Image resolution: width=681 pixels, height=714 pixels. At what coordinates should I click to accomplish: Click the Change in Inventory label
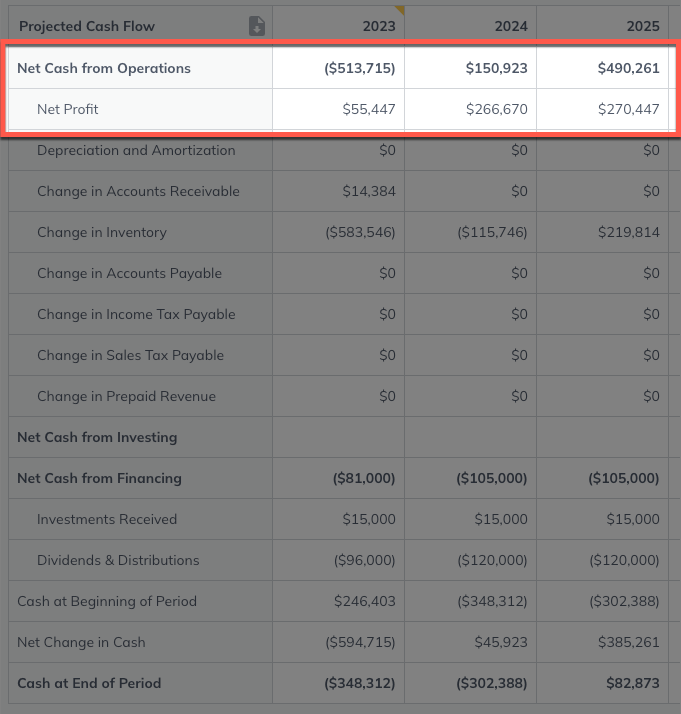pos(102,232)
